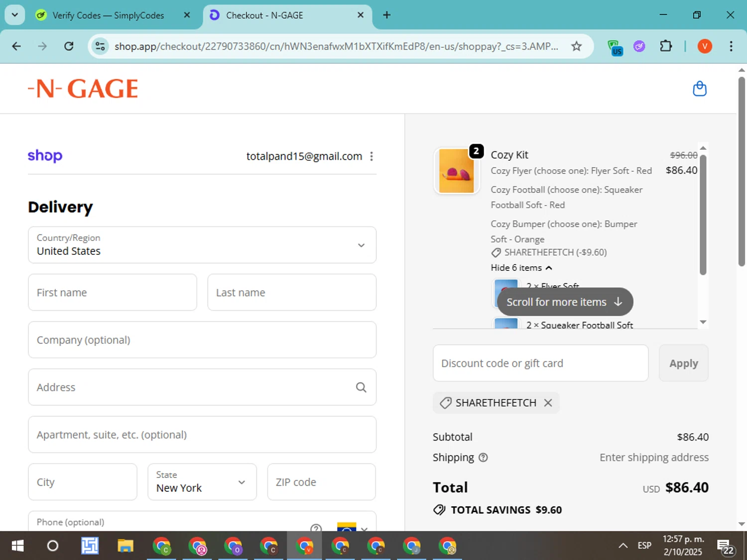Click the order summary scroll-down arrow
This screenshot has height=560, width=747.
[x=703, y=322]
